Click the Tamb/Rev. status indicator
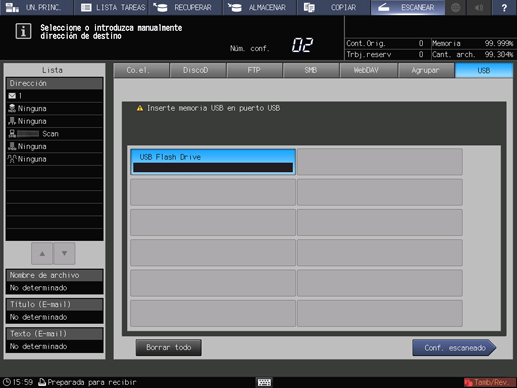This screenshot has height=388, width=517. (489, 382)
